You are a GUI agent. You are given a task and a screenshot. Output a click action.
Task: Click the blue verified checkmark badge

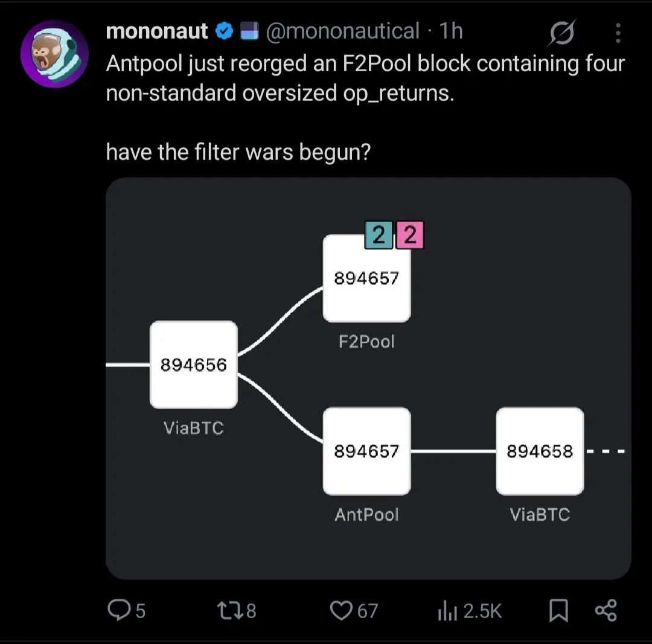[225, 31]
